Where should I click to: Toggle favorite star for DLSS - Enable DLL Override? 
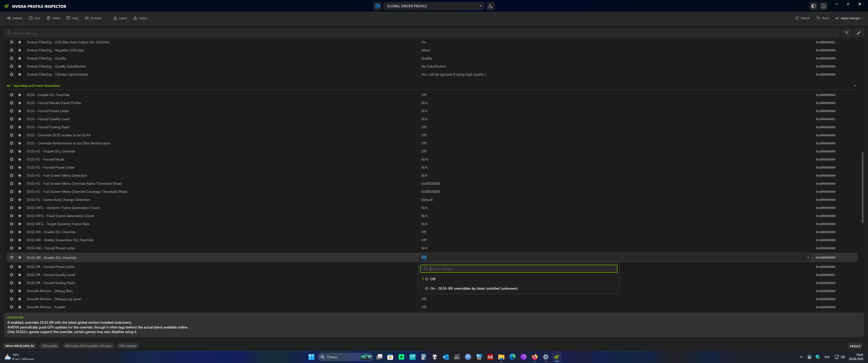19,95
